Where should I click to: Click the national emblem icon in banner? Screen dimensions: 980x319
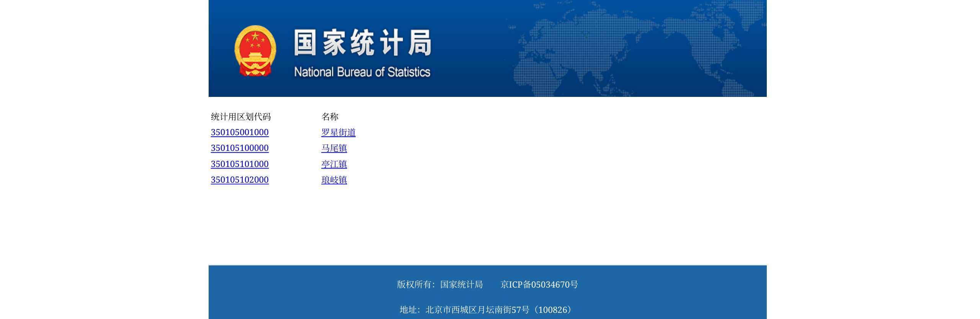point(255,51)
